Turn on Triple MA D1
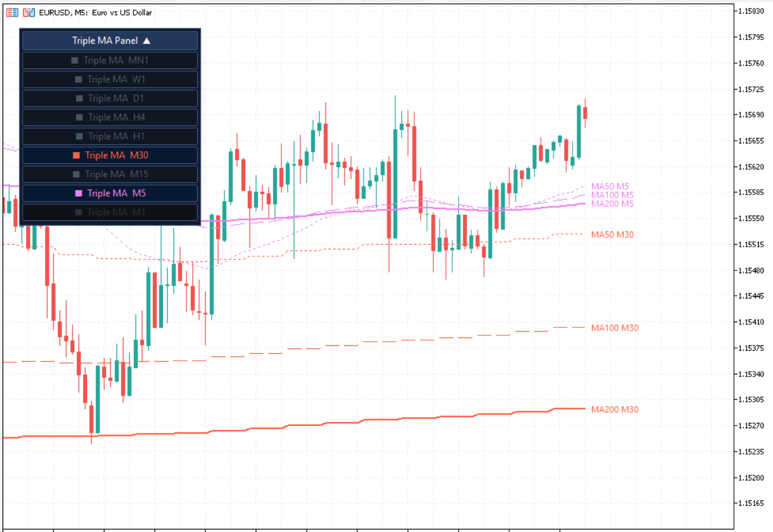 pyautogui.click(x=110, y=98)
